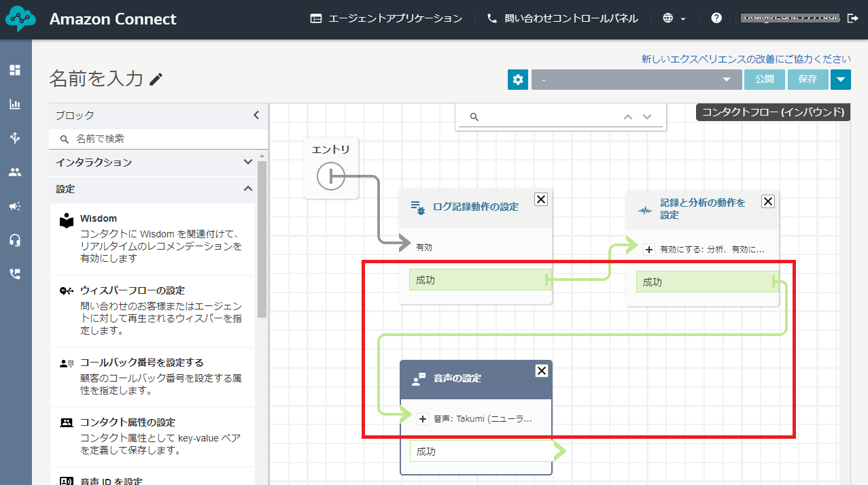The image size is (868, 485).
Task: Remove the ログ記録動作の設定 block with X
Action: [x=540, y=199]
